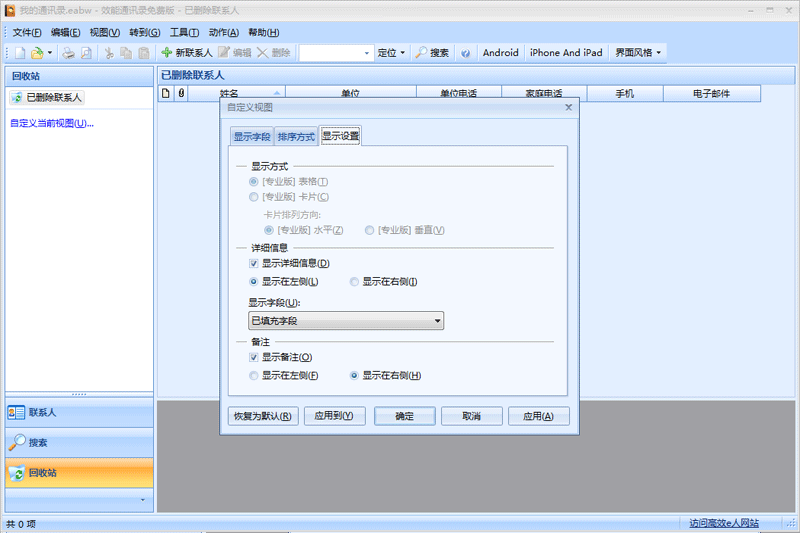This screenshot has height=533, width=800.
Task: Sort by the 手机 column header
Action: [x=625, y=93]
